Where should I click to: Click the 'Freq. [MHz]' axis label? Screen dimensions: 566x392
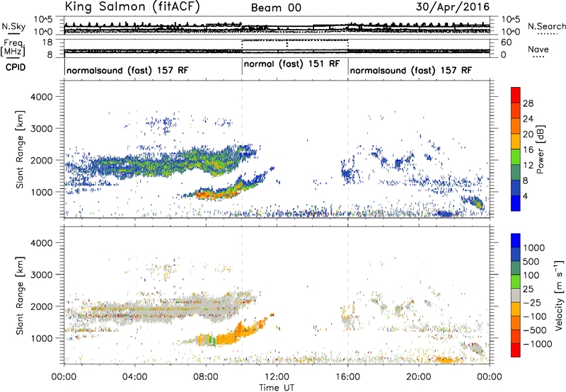pyautogui.click(x=13, y=47)
